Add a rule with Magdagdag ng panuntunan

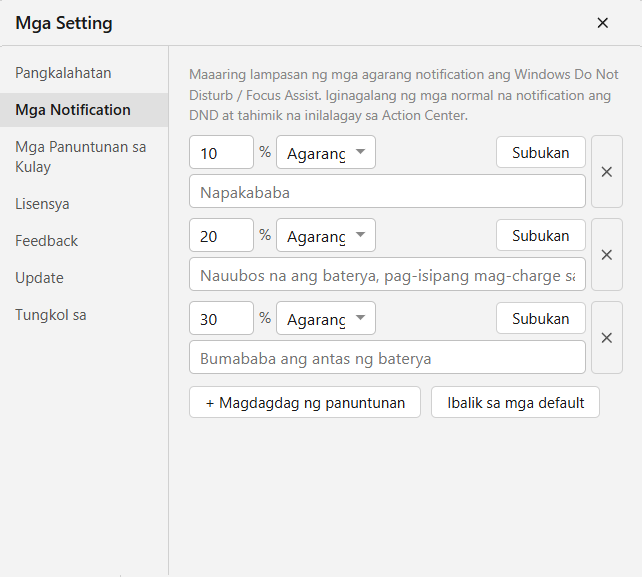(x=305, y=402)
